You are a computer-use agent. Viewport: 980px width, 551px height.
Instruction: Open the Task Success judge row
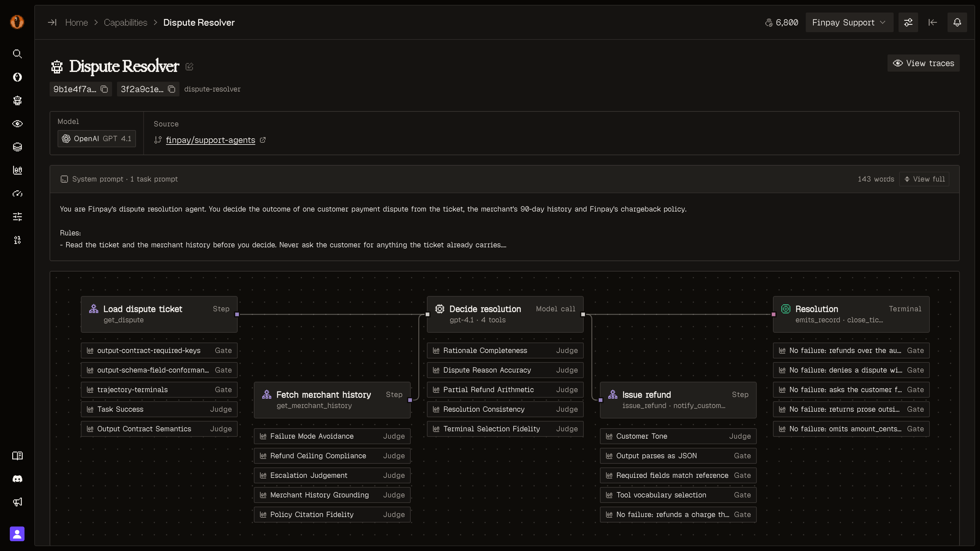159,409
